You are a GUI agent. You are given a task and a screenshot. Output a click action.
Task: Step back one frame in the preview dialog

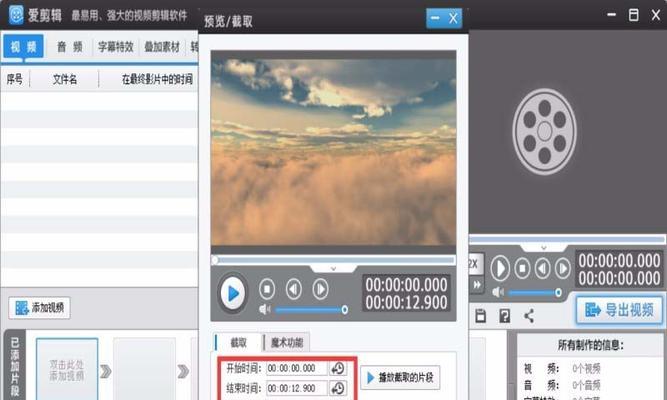pyautogui.click(x=294, y=289)
